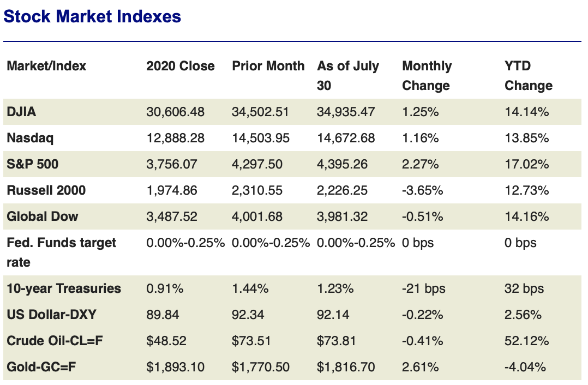Click the Russell 2000 row label
Screen dimensions: 588x385
(x=46, y=190)
